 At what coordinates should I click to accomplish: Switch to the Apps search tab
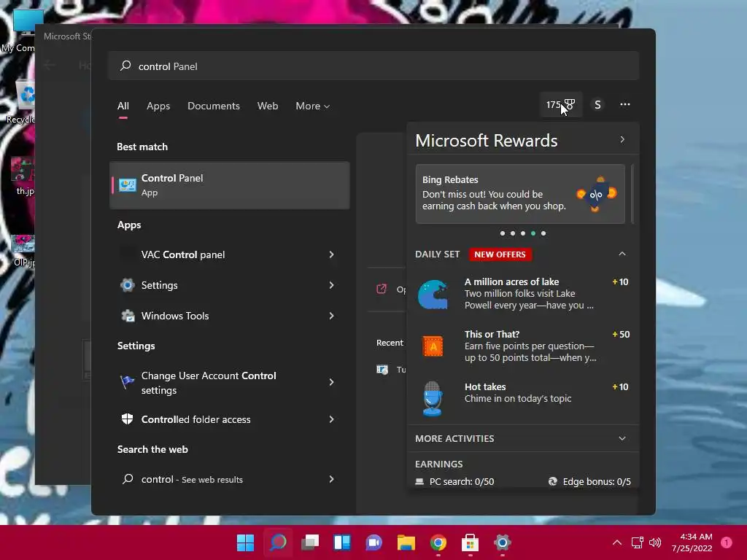point(158,106)
